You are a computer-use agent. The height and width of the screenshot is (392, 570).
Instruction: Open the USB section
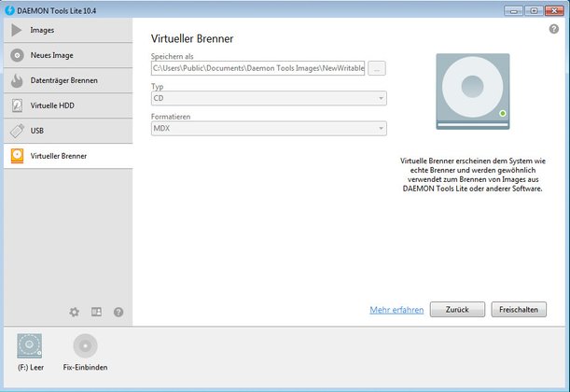(68, 131)
